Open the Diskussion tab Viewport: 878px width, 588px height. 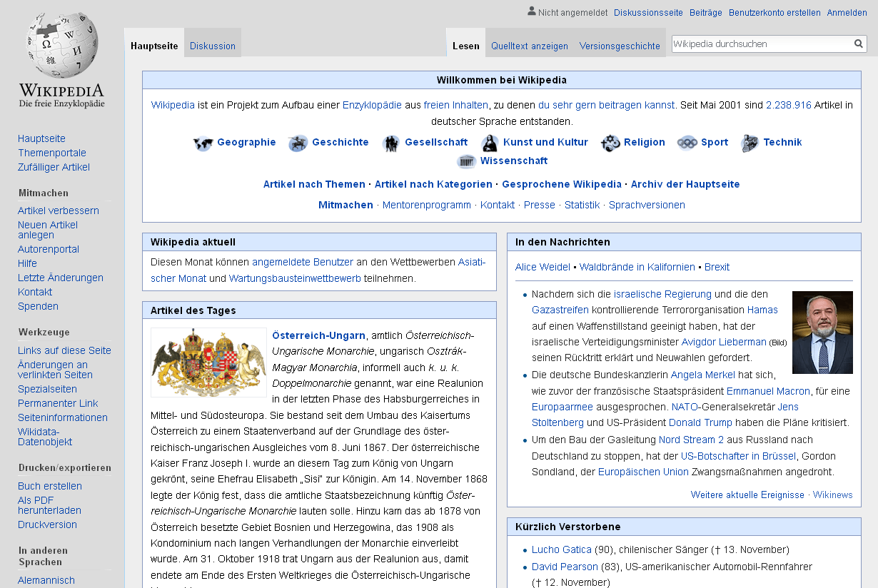[x=213, y=46]
